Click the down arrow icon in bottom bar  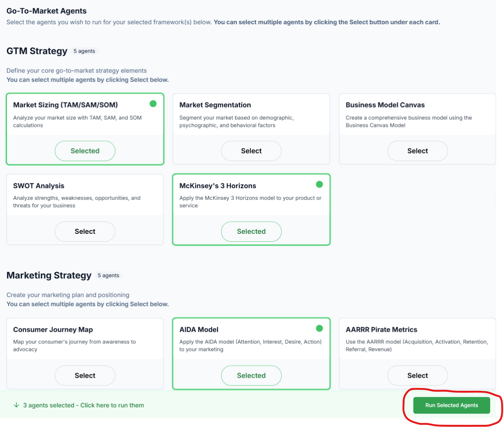point(16,405)
